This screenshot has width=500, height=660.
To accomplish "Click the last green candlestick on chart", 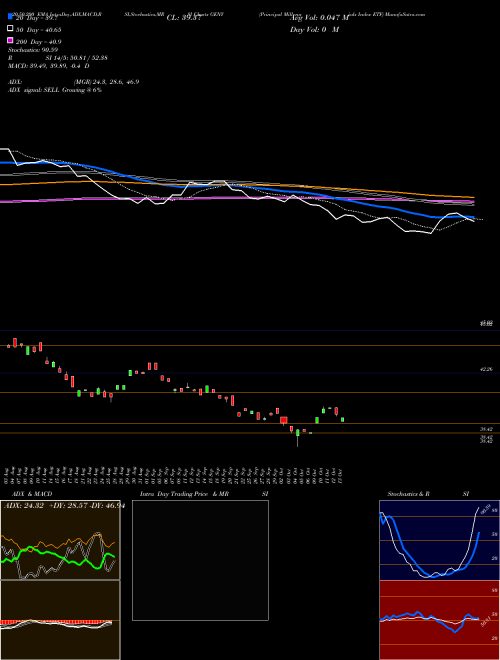I will pos(343,419).
